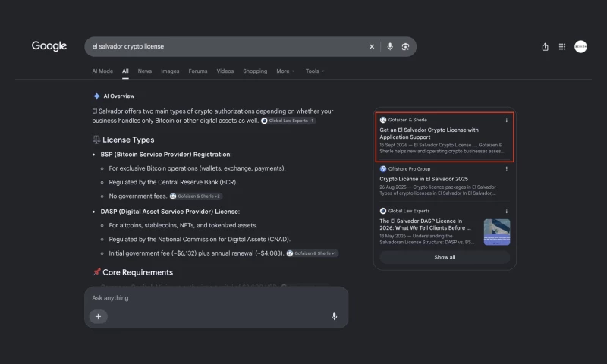The height and width of the screenshot is (364, 607).
Task: Click the Offshore Pro Group site favicon
Action: (383, 169)
